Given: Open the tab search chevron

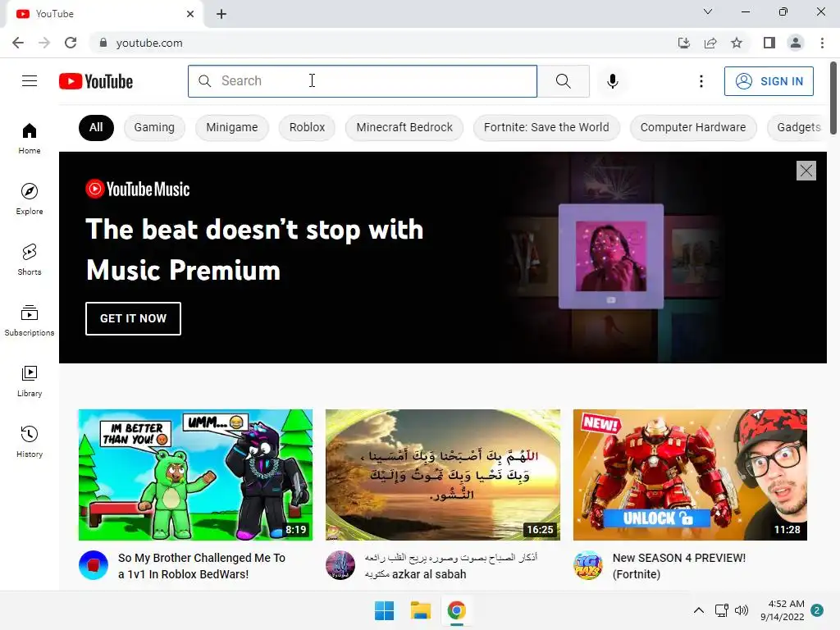Looking at the screenshot, I should (708, 11).
